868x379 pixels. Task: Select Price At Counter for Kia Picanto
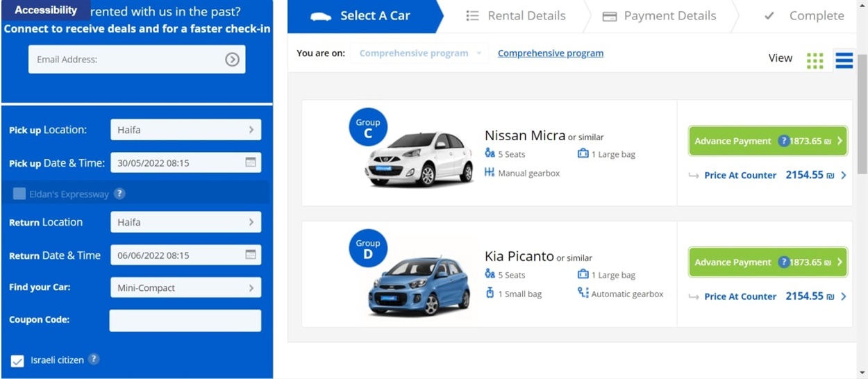(767, 296)
